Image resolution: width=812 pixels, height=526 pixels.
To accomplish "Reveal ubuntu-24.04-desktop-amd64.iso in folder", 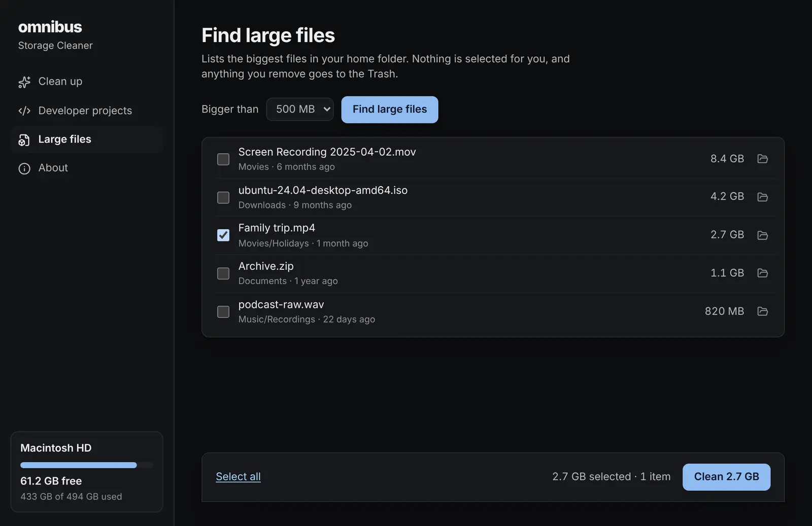I will coord(762,197).
